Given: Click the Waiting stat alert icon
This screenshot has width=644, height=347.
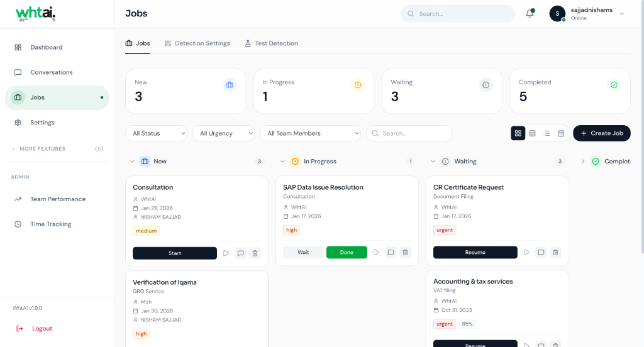Looking at the screenshot, I should (x=486, y=85).
